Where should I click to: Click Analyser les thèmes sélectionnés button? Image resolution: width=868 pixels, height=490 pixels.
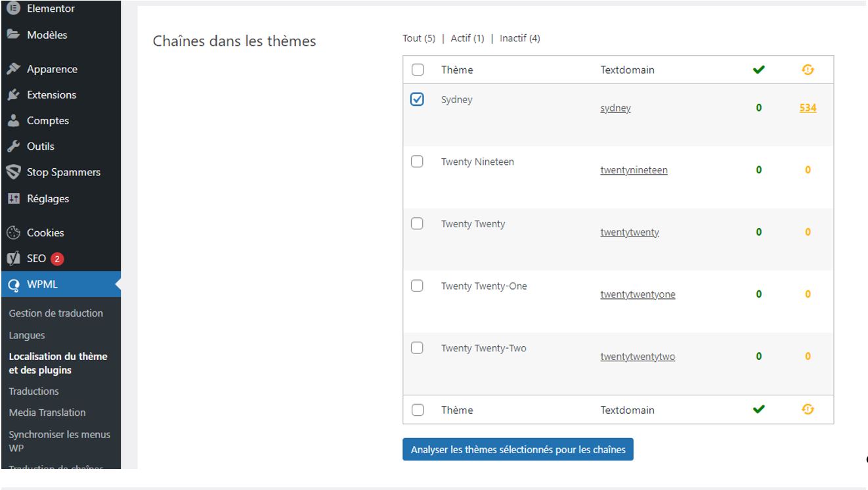tap(518, 450)
